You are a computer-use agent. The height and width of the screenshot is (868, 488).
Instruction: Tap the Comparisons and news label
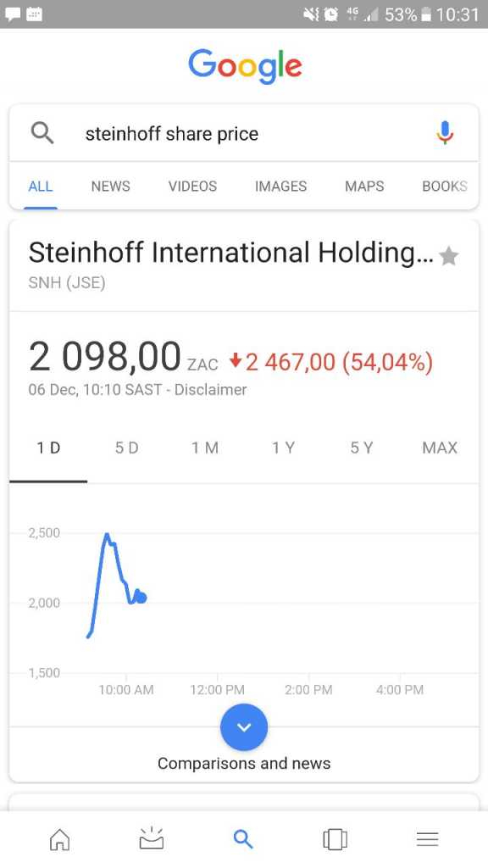(244, 764)
